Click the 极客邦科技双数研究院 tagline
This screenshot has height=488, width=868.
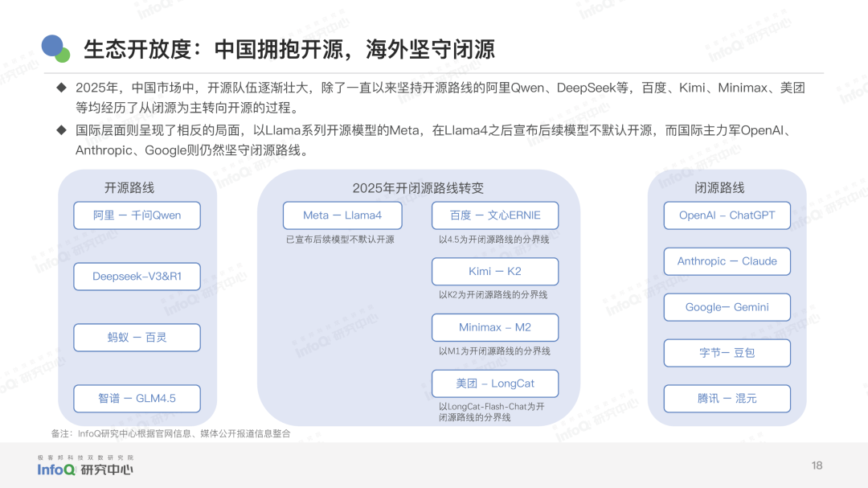[x=85, y=457]
